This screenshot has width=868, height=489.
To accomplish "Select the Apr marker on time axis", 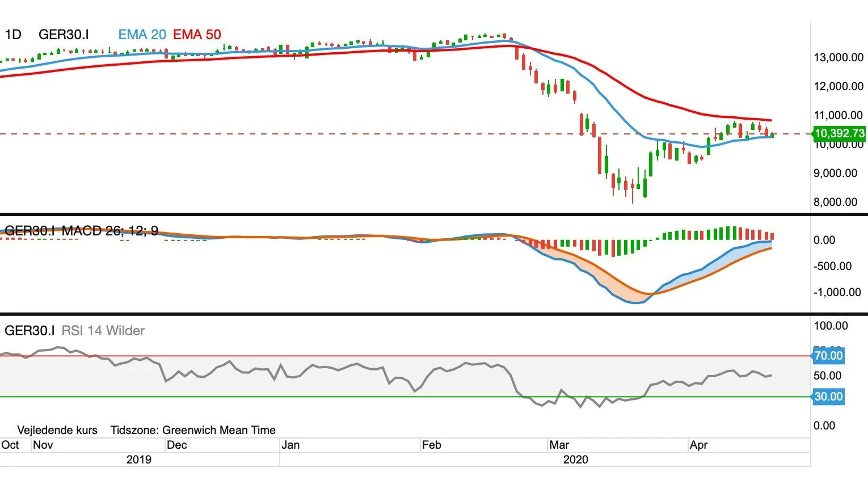I will tap(698, 445).
